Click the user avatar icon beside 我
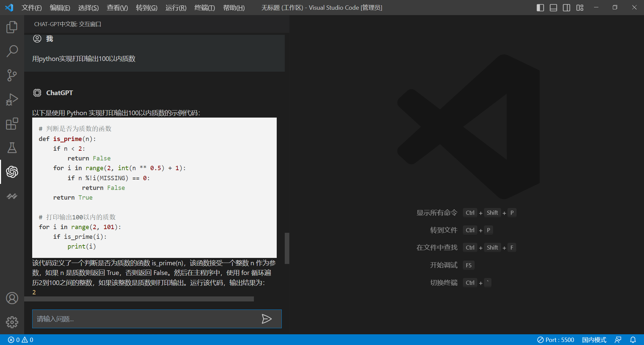 tap(37, 39)
